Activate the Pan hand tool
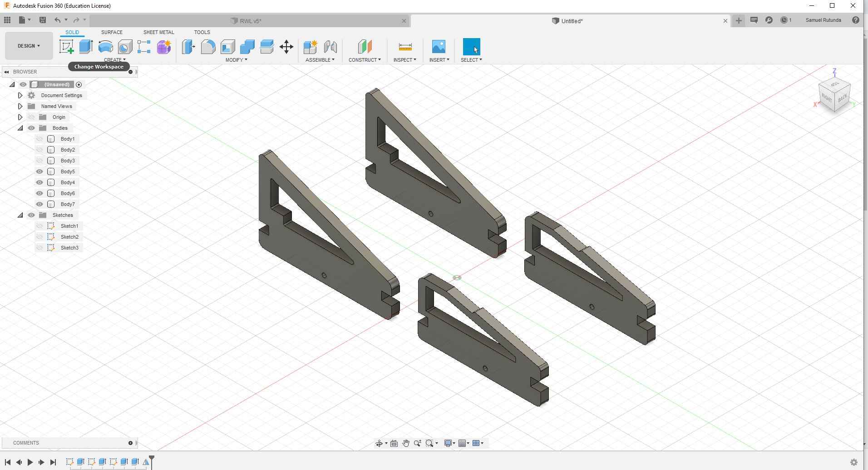 [x=406, y=443]
